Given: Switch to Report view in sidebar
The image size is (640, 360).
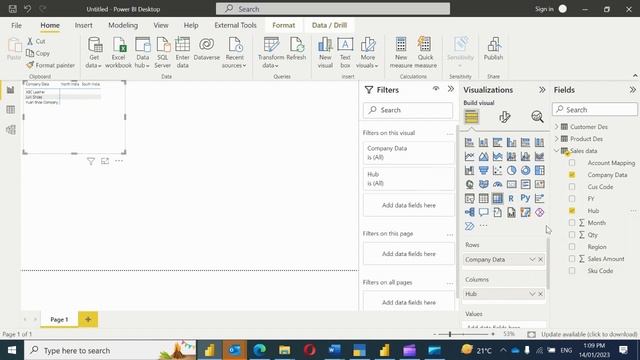Looking at the screenshot, I should pyautogui.click(x=11, y=90).
